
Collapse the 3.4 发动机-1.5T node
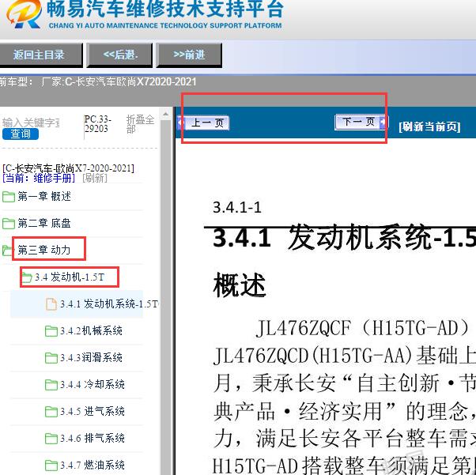70,277
